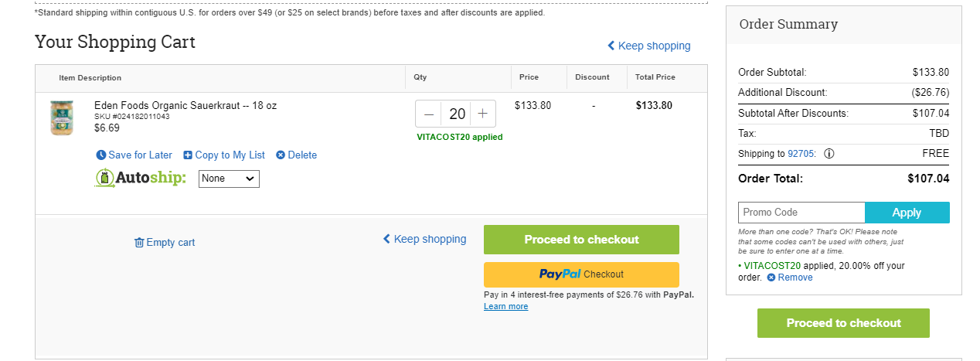Click the Delete item x icon

click(281, 155)
